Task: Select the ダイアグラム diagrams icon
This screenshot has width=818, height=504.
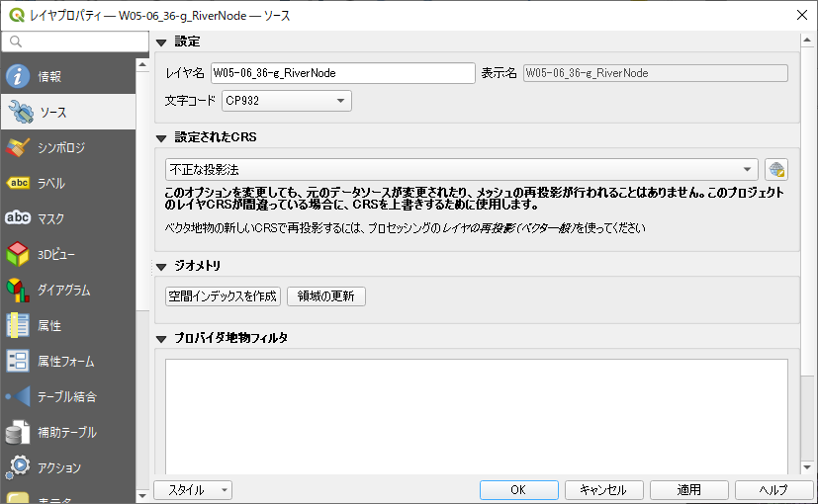Action: [19, 290]
